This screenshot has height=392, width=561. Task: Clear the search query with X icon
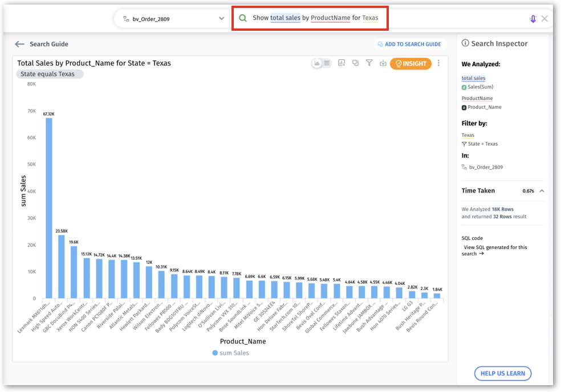click(544, 19)
